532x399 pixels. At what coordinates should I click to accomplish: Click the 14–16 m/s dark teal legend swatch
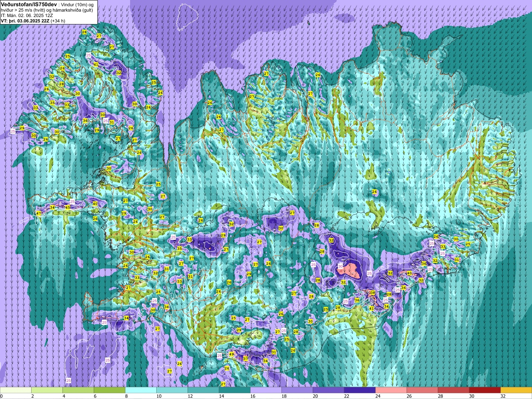(x=234, y=390)
